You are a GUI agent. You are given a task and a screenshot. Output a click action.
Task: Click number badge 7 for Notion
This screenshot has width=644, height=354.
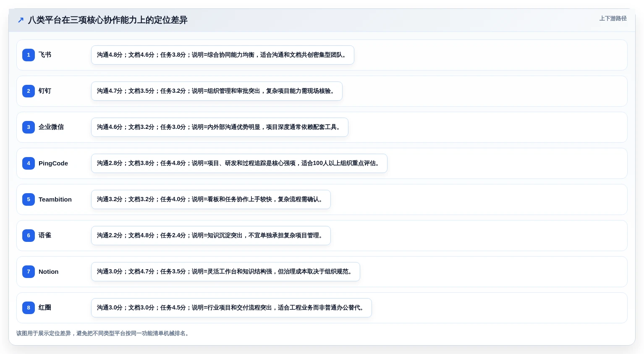(x=29, y=272)
